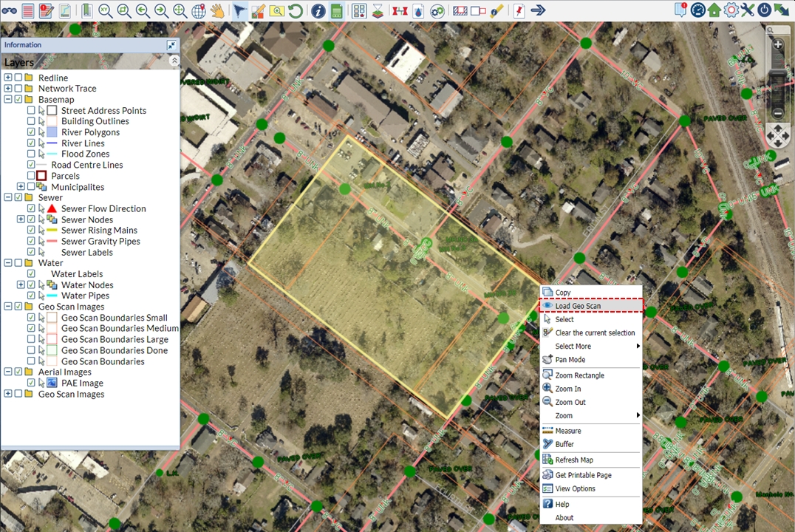Enable the Parcels layer checkbox
The width and height of the screenshot is (795, 532).
(31, 176)
